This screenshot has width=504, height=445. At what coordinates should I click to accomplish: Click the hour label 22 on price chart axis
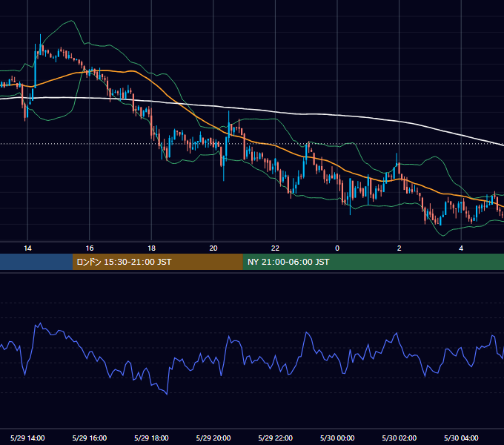[x=275, y=248]
